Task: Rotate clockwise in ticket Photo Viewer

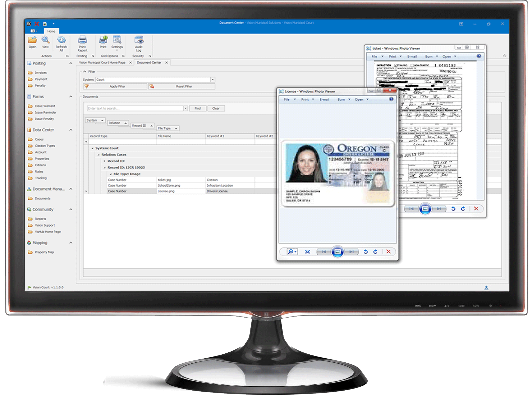Action: pyautogui.click(x=463, y=209)
